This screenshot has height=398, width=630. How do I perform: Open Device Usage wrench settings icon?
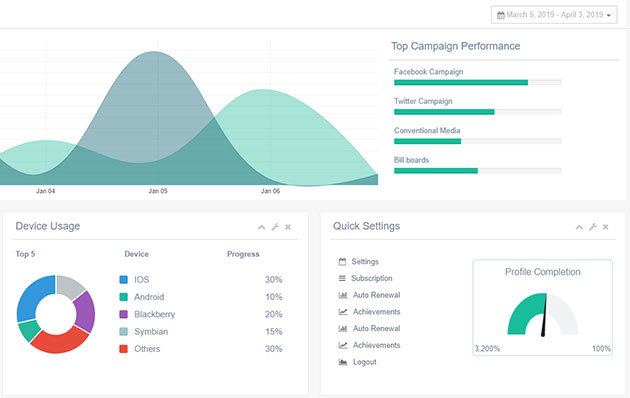click(x=275, y=227)
